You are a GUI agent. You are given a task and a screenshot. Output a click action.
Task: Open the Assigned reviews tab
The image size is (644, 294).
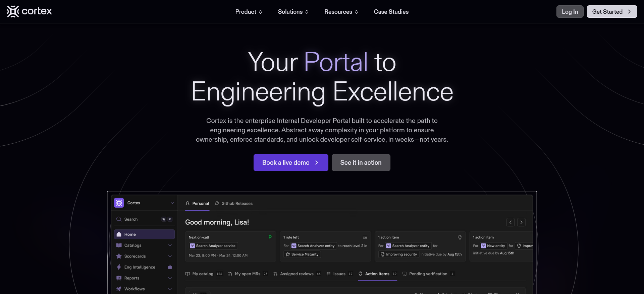point(297,274)
